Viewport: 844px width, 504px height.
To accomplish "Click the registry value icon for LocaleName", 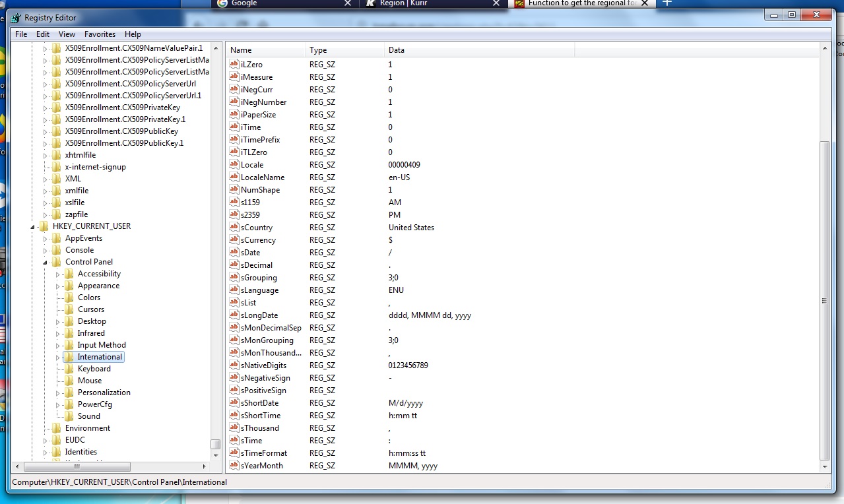I will (x=234, y=177).
